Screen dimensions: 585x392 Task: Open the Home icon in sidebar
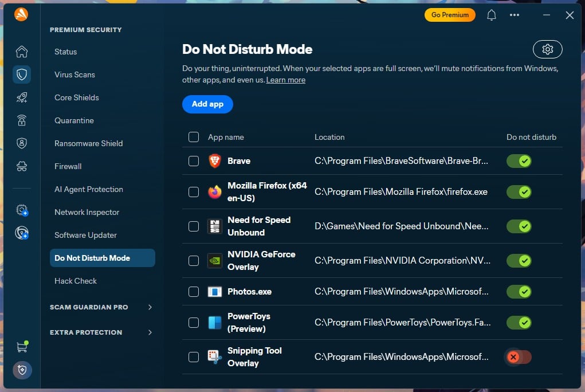coord(22,52)
